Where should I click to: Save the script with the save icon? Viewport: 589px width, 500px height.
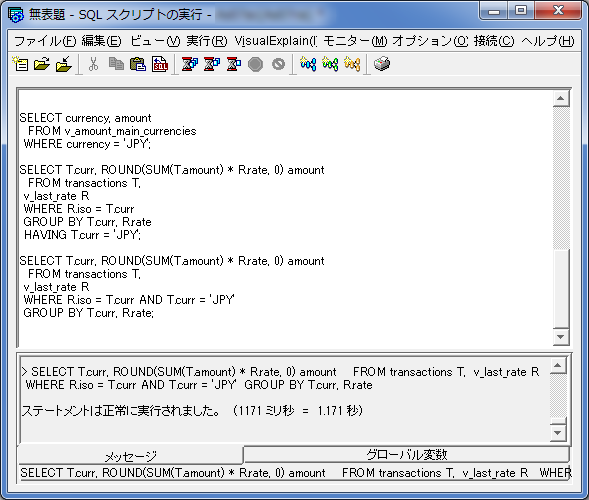coord(64,64)
